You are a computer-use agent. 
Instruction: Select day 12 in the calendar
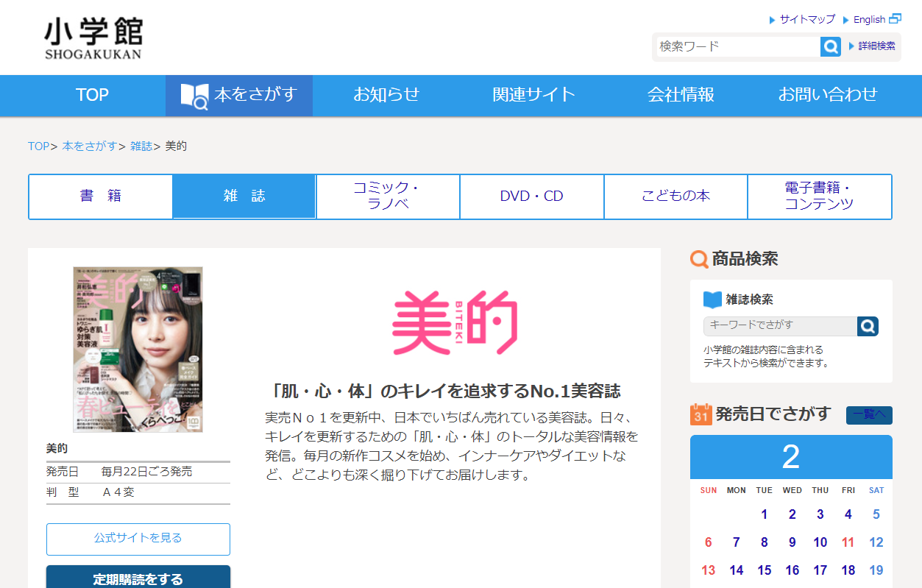[x=876, y=542]
